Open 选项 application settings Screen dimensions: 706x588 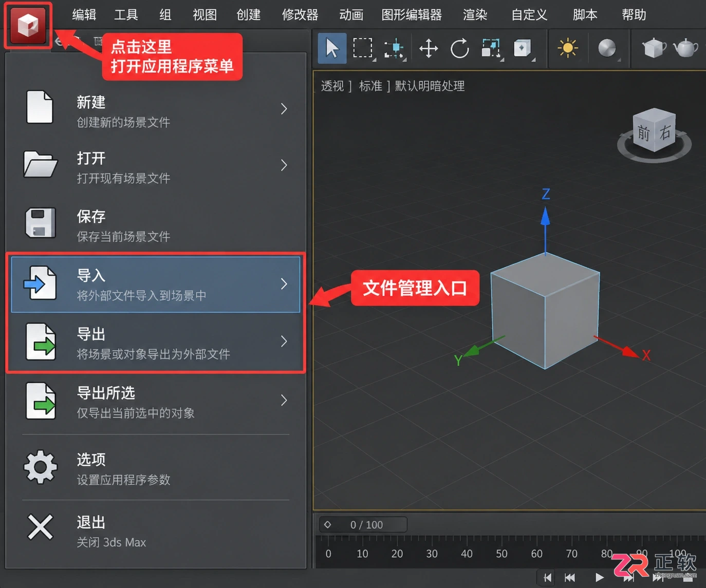pyautogui.click(x=155, y=468)
